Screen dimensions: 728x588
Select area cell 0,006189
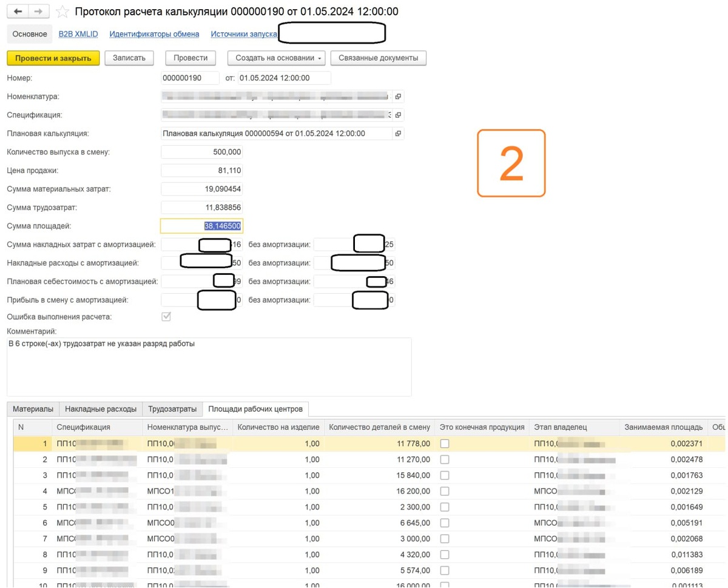coord(664,570)
